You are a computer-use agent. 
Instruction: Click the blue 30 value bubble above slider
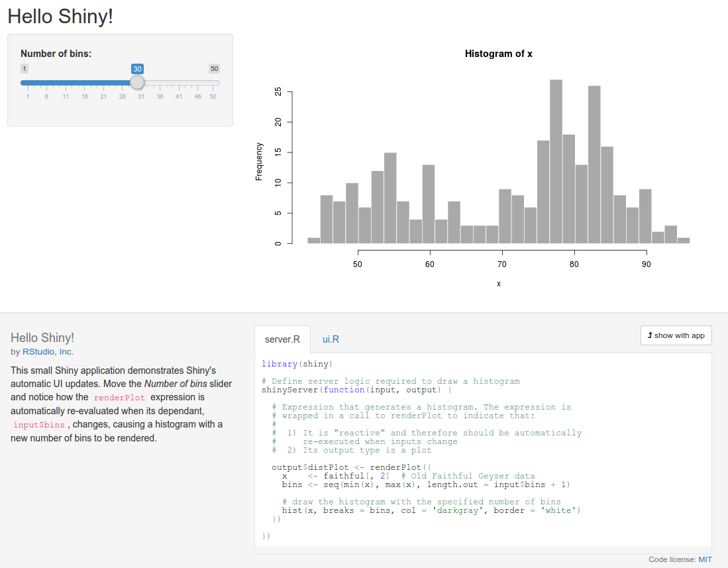tap(137, 69)
